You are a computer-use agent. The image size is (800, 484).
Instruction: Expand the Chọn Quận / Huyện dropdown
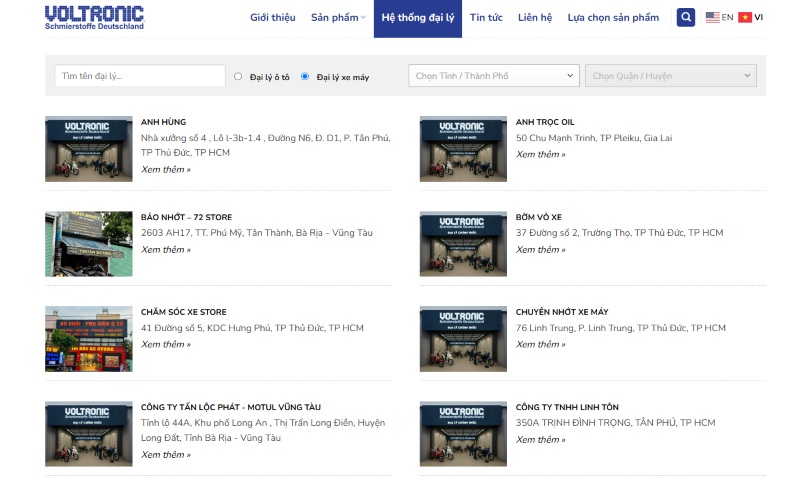coord(670,76)
